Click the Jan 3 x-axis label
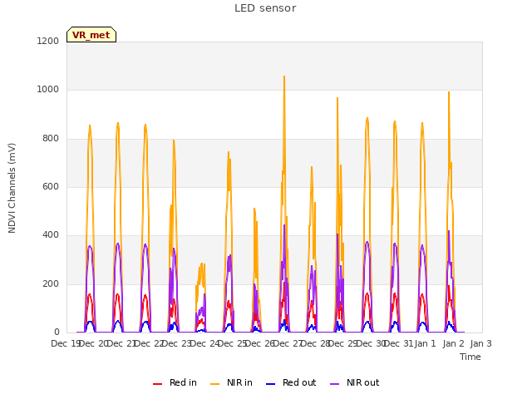Image resolution: width=532 pixels, height=399 pixels. pos(480,343)
